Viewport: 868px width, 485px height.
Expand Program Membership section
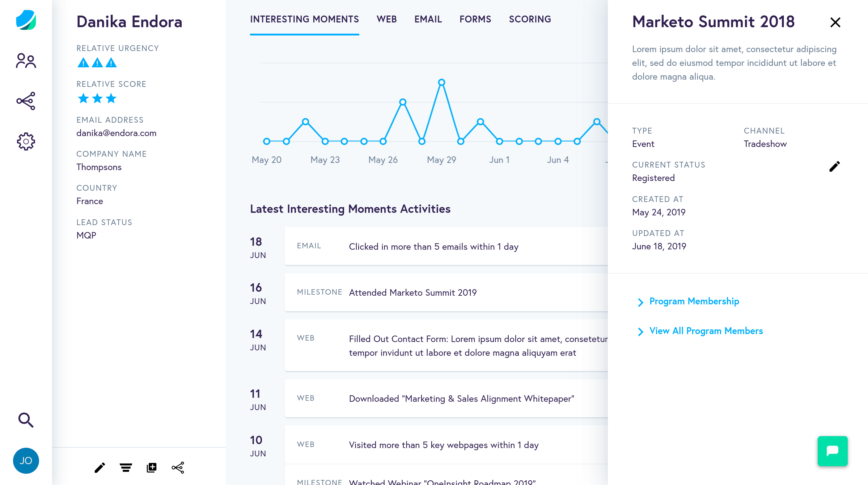[694, 301]
